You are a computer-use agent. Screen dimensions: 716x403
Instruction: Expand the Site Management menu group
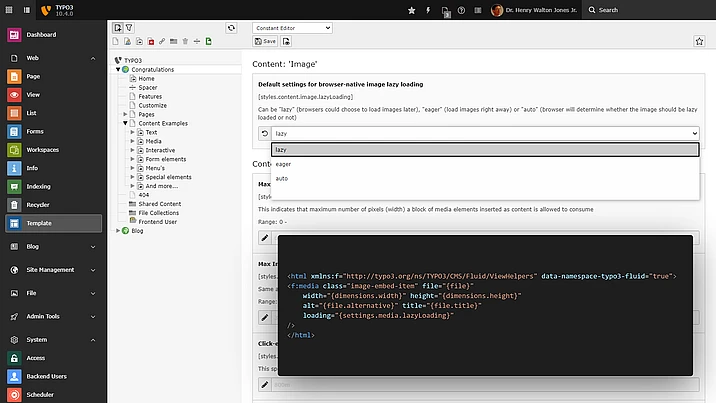click(52, 269)
